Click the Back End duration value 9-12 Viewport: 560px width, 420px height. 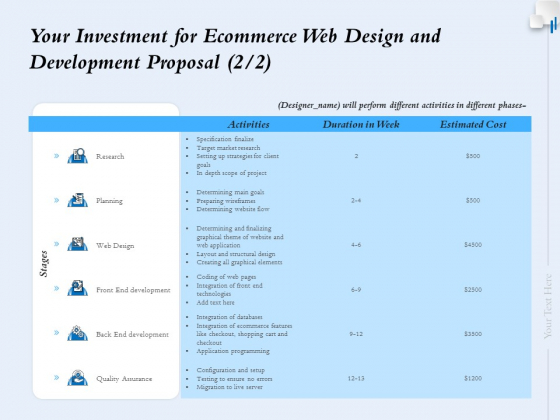click(356, 334)
